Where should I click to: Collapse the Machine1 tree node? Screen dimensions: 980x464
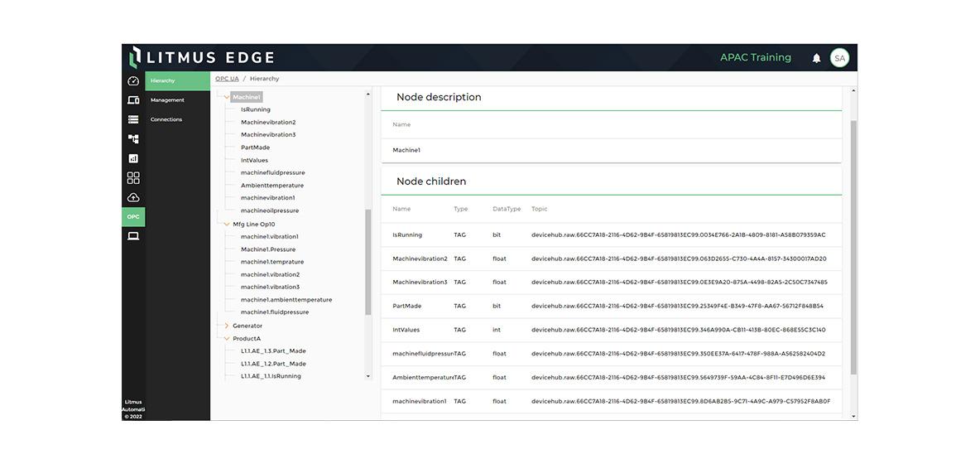click(227, 97)
